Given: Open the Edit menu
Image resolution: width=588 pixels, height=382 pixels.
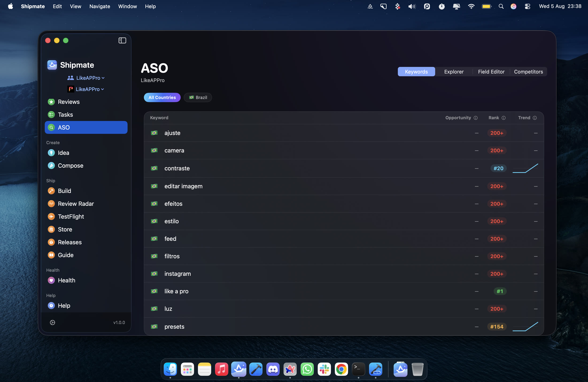Looking at the screenshot, I should [57, 6].
